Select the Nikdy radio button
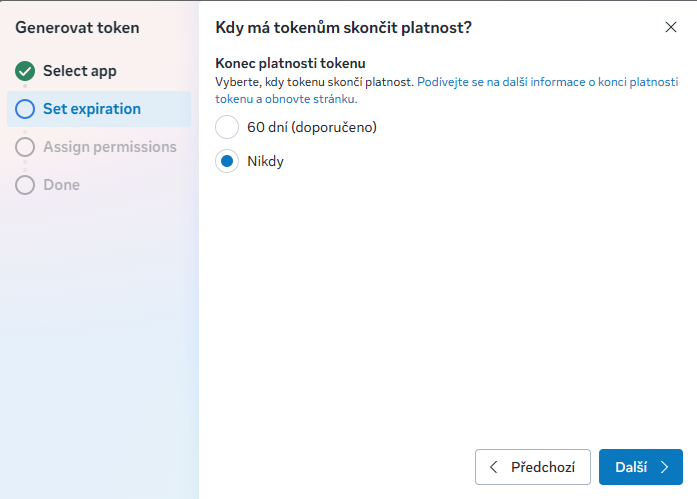Screen dimensions: 697x499 (227, 161)
